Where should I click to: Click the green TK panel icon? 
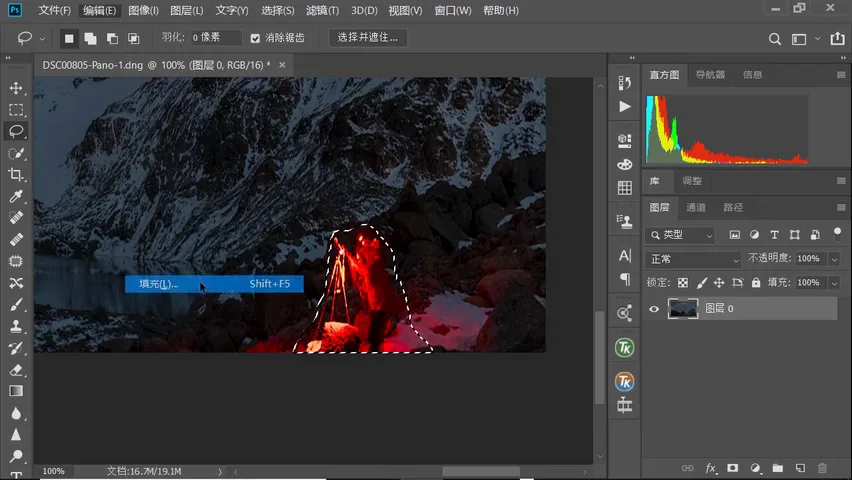point(624,348)
